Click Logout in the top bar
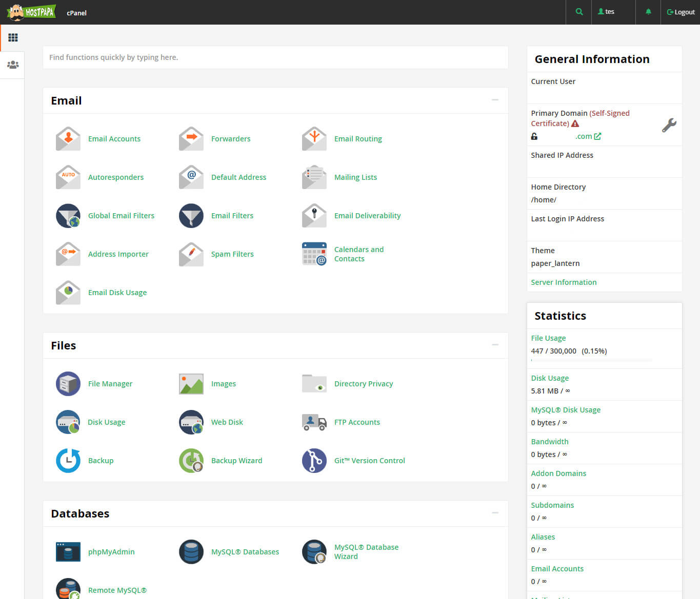This screenshot has width=700, height=599. pos(681,11)
